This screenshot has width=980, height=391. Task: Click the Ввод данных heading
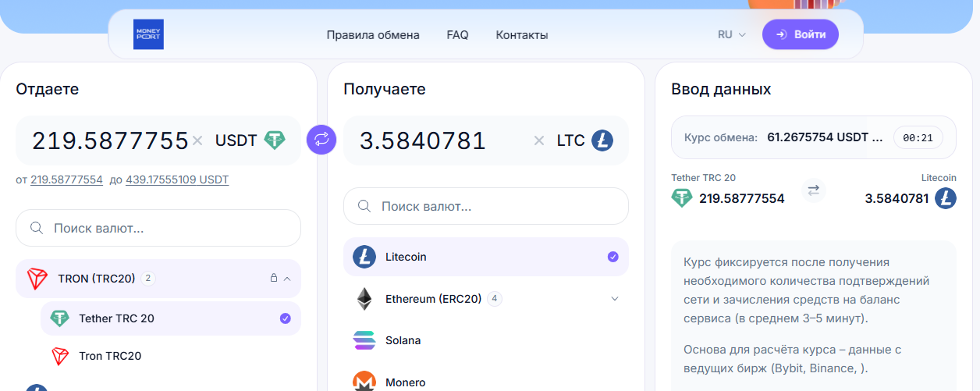click(x=721, y=89)
